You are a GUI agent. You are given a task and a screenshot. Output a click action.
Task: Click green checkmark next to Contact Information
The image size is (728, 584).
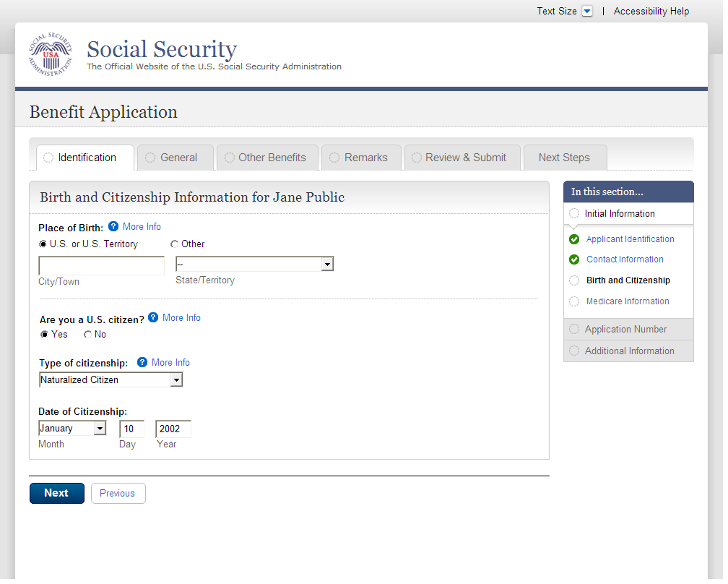[574, 259]
